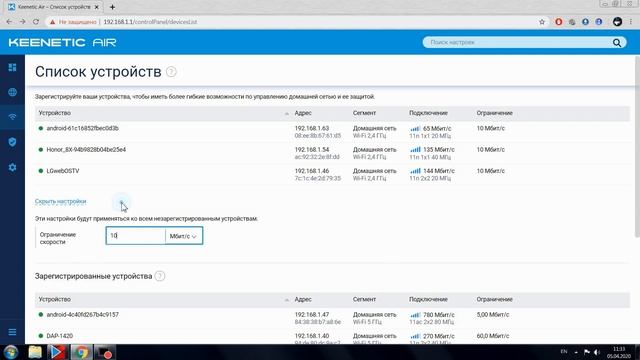Click the page vertical scrollbar

pyautogui.click(x=637, y=147)
